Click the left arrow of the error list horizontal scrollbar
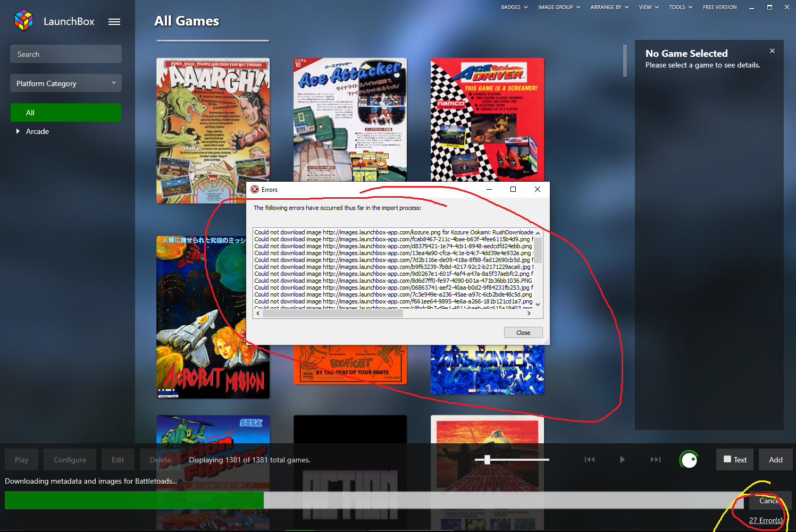Image resolution: width=796 pixels, height=532 pixels. tap(258, 314)
